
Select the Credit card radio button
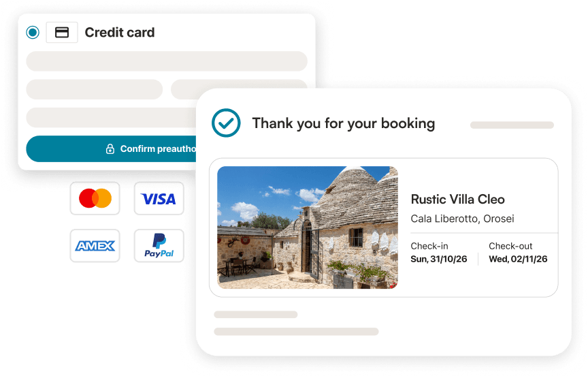pyautogui.click(x=33, y=32)
